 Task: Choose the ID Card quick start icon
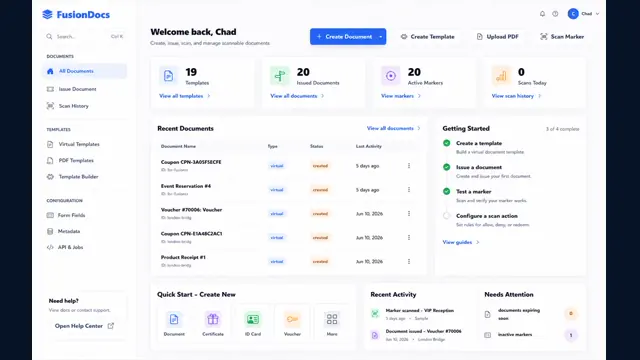tap(253, 319)
